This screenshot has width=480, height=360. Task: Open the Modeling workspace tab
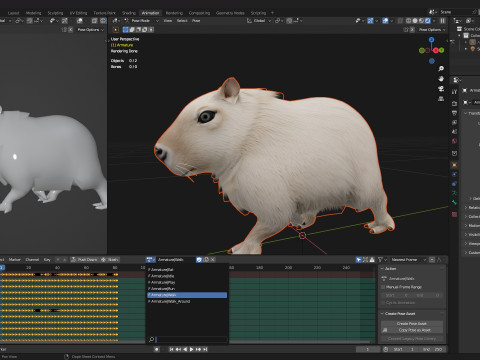pyautogui.click(x=34, y=13)
